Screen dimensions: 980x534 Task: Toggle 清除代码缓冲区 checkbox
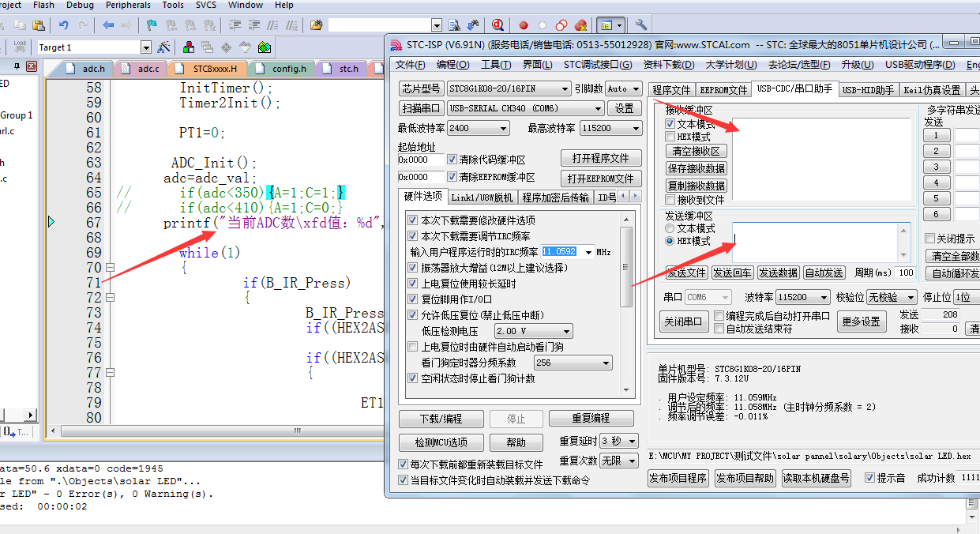(452, 160)
